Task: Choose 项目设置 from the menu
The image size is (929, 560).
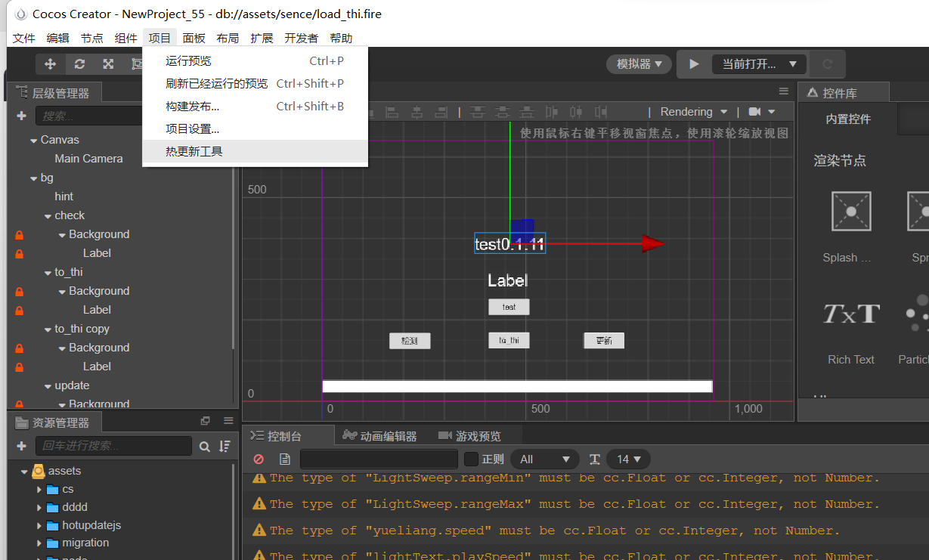Action: (x=255, y=128)
